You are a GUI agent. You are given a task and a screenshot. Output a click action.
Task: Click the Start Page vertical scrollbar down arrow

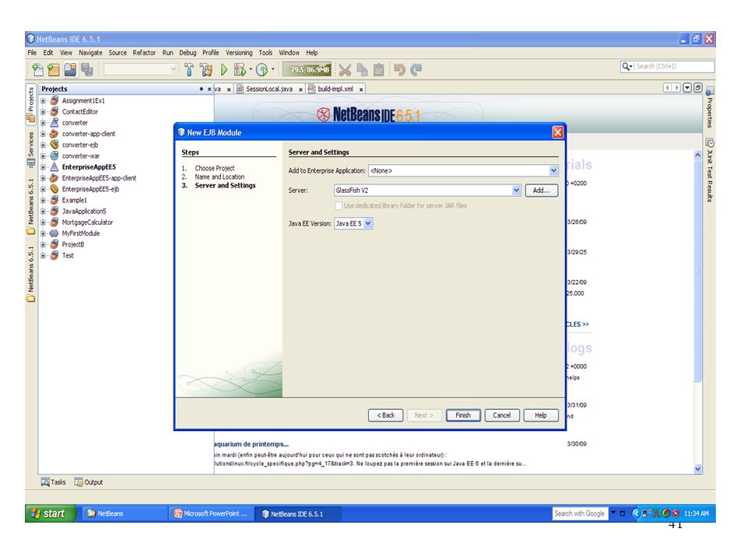pos(697,469)
